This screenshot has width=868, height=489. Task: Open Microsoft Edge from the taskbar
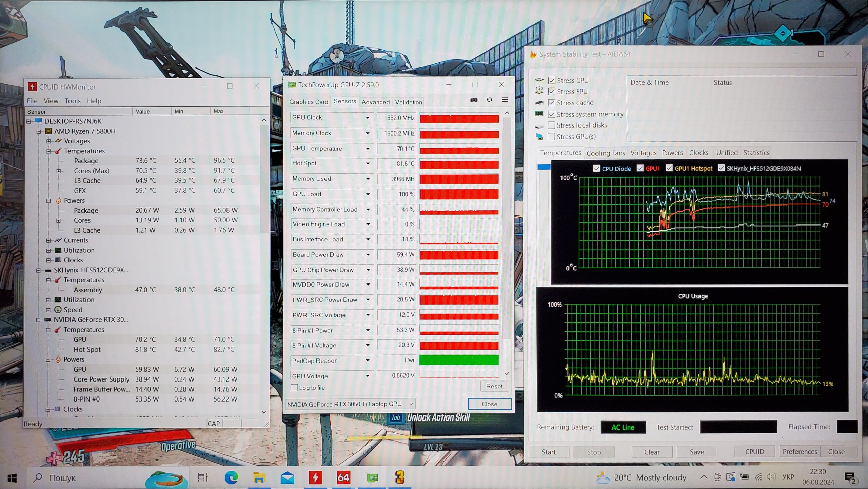click(231, 478)
